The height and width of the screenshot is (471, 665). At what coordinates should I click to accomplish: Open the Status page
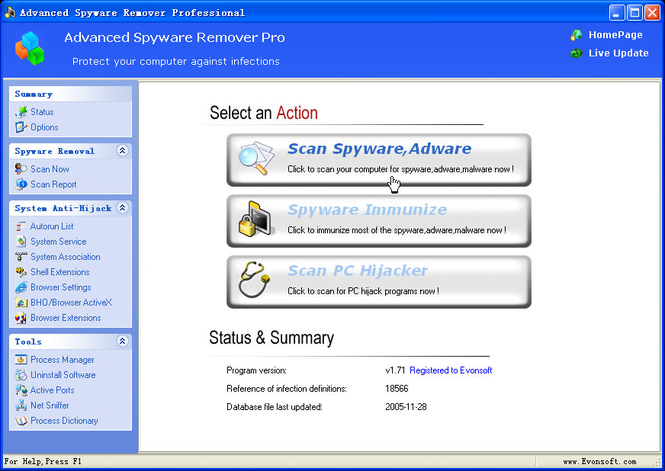42,112
